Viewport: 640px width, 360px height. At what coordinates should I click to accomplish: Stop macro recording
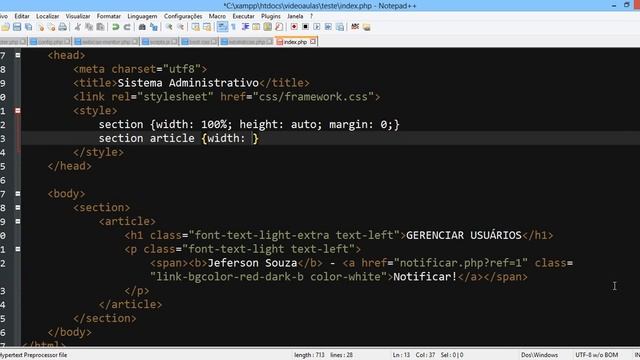(305, 27)
